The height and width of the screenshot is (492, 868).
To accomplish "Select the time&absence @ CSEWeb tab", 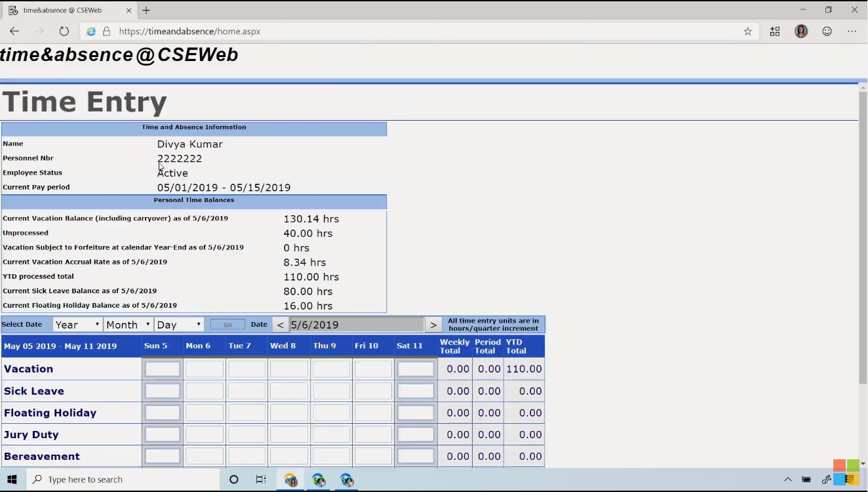I will pos(62,10).
